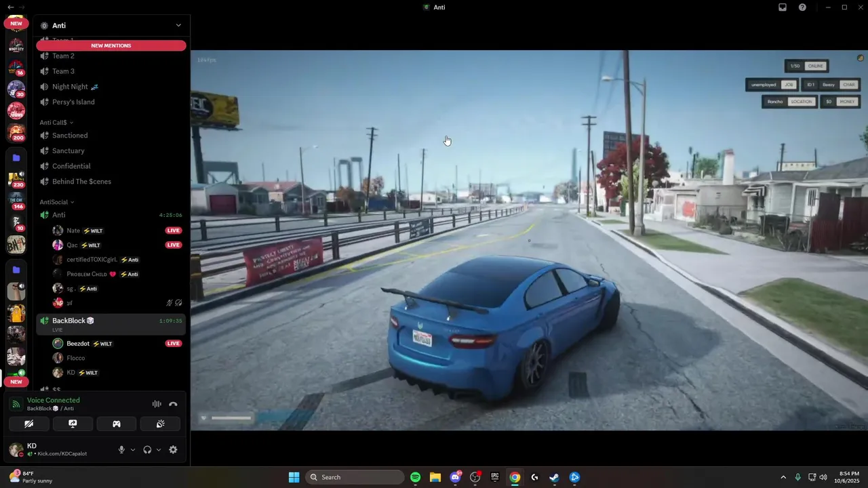Watch Qac's LIVE stream badge

174,245
